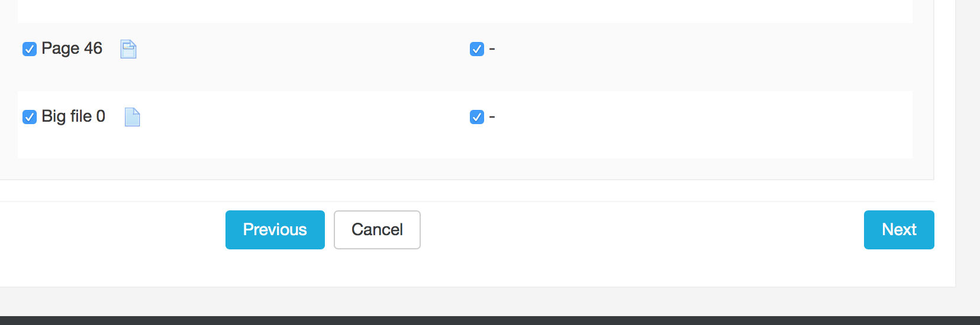Click the dark footer bar at the bottom
This screenshot has height=325, width=980.
pyautogui.click(x=490, y=320)
